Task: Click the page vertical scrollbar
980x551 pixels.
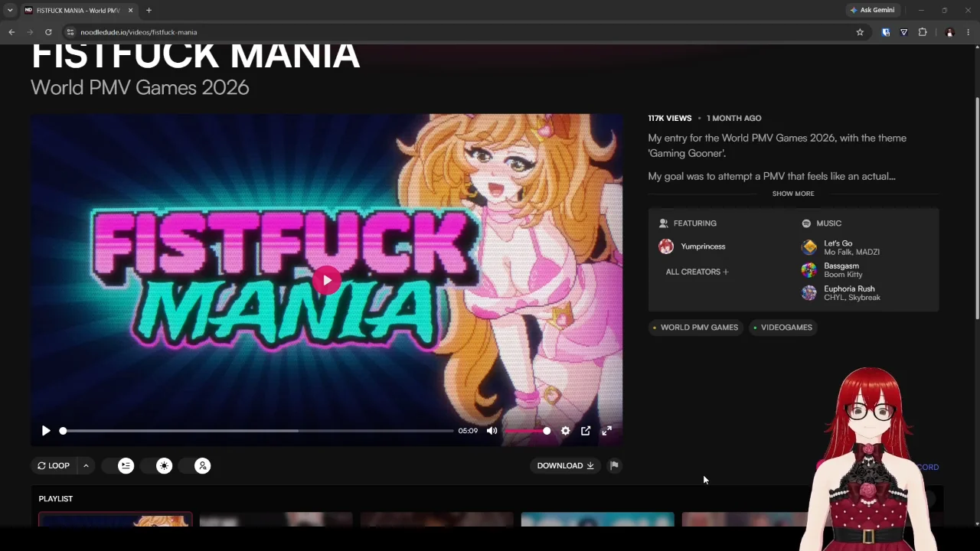Action: click(977, 207)
